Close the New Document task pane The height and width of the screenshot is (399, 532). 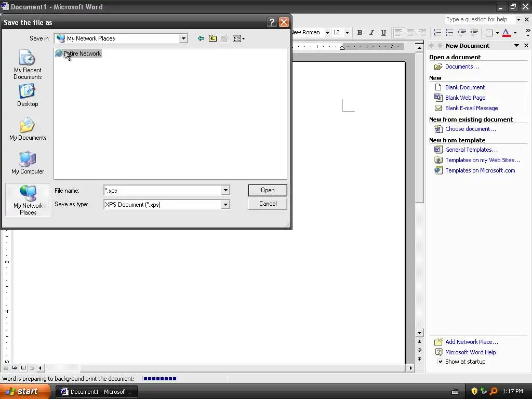tap(526, 46)
